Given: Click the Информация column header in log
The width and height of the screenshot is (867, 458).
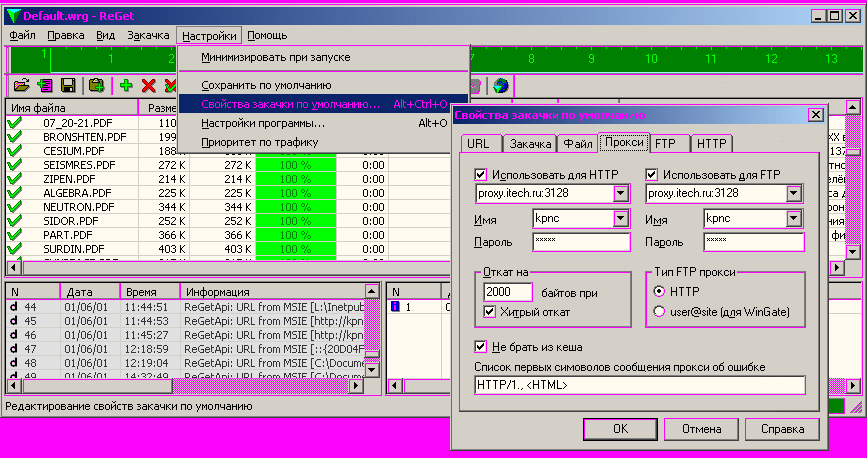Looking at the screenshot, I should (x=273, y=292).
